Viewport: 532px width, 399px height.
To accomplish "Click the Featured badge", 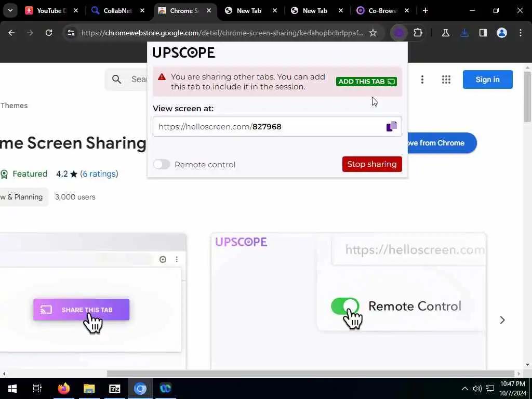I will pyautogui.click(x=24, y=174).
